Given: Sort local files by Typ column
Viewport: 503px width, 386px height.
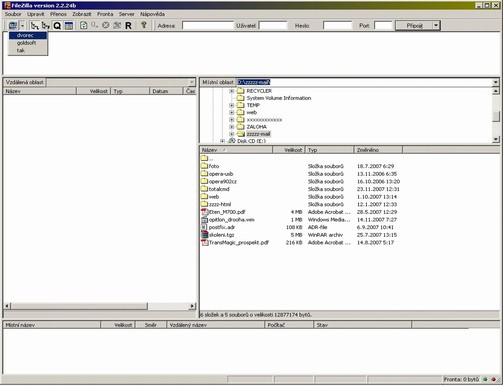Looking at the screenshot, I should (x=329, y=150).
